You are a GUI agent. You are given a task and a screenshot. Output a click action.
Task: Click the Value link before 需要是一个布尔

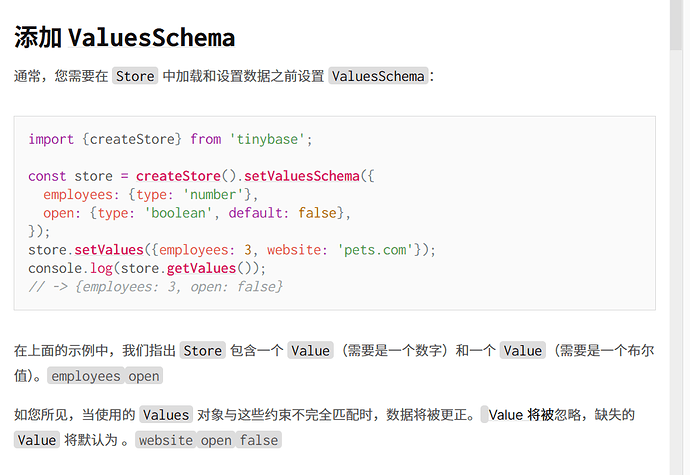[x=523, y=351]
